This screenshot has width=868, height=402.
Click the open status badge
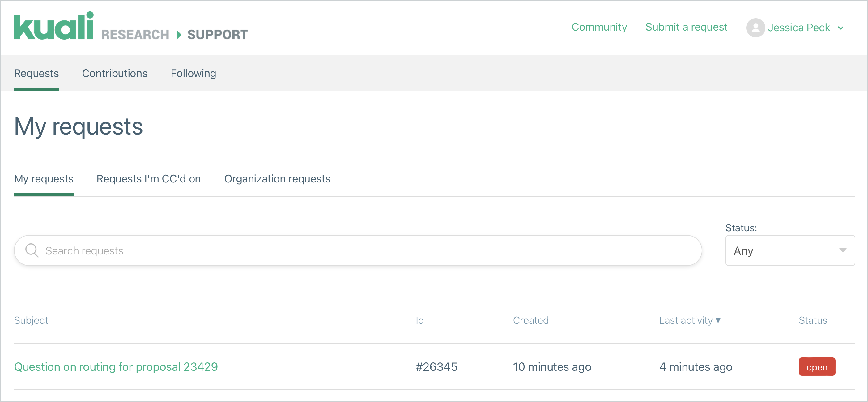point(817,367)
